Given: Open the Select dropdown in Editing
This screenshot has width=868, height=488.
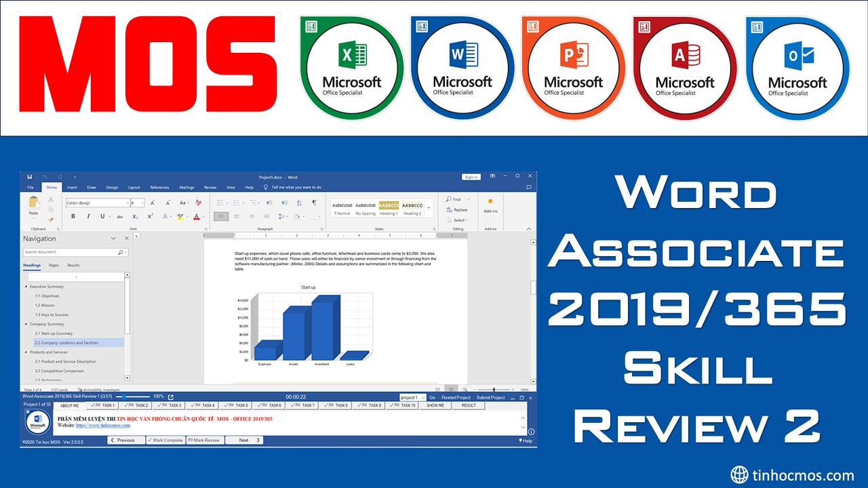Looking at the screenshot, I should pyautogui.click(x=457, y=220).
